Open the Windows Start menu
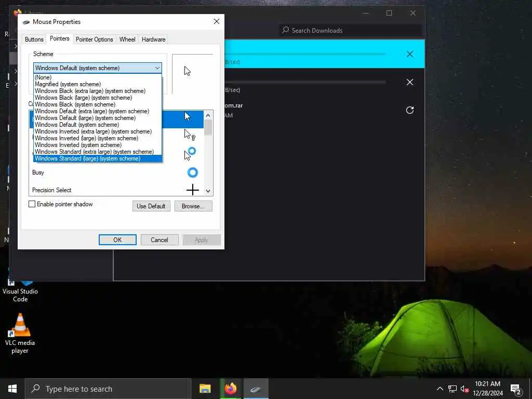This screenshot has width=532, height=399. [x=12, y=389]
